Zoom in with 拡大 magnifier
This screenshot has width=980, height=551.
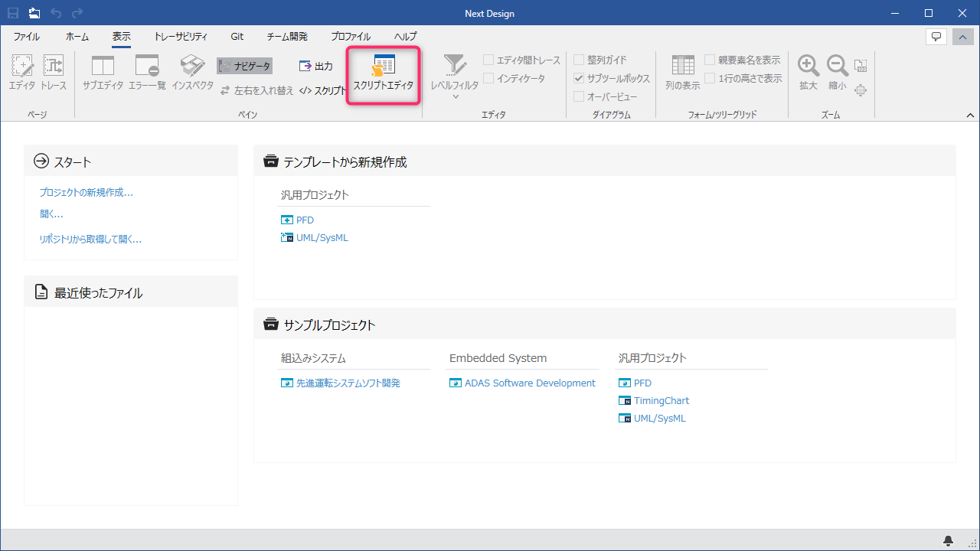pos(808,74)
